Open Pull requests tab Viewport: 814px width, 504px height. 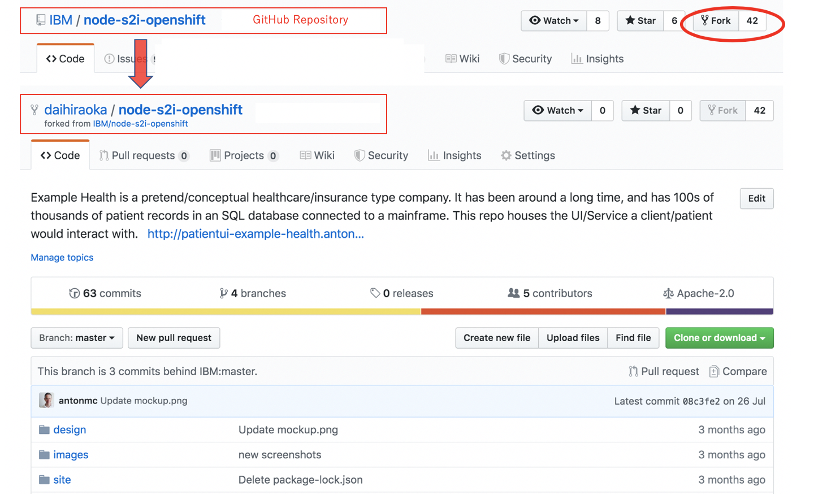pyautogui.click(x=144, y=155)
